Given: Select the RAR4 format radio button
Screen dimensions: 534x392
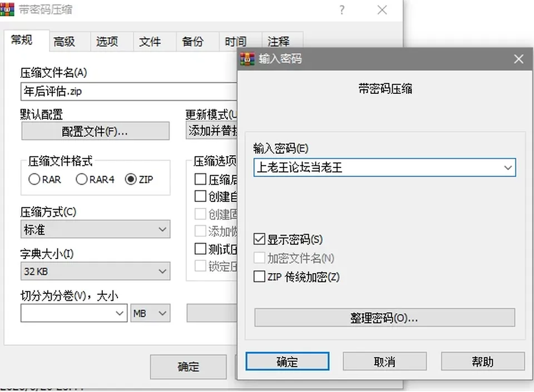Looking at the screenshot, I should coord(82,179).
